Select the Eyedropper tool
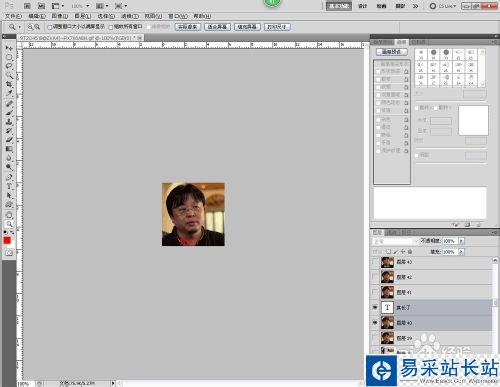Viewport: 500px width, 387px height. pos(9,93)
